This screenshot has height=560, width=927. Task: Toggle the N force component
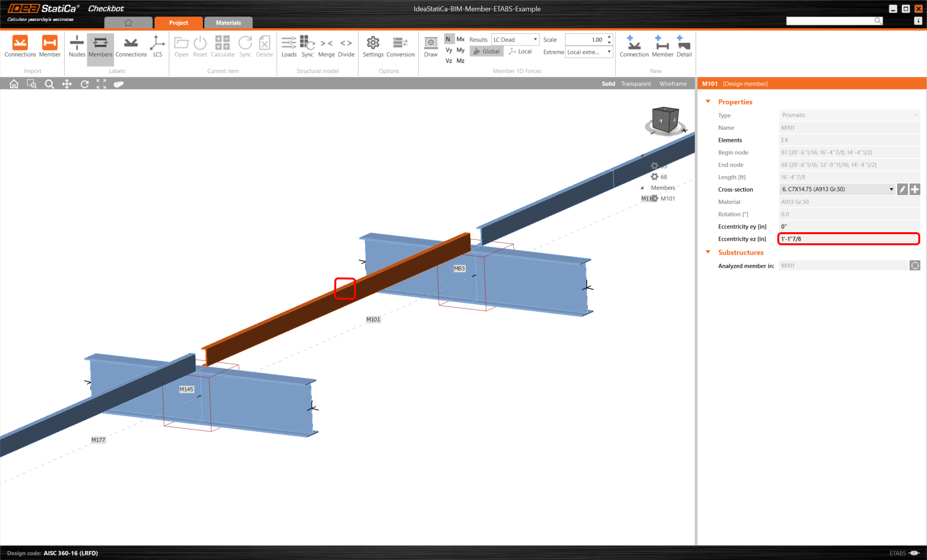tap(448, 39)
